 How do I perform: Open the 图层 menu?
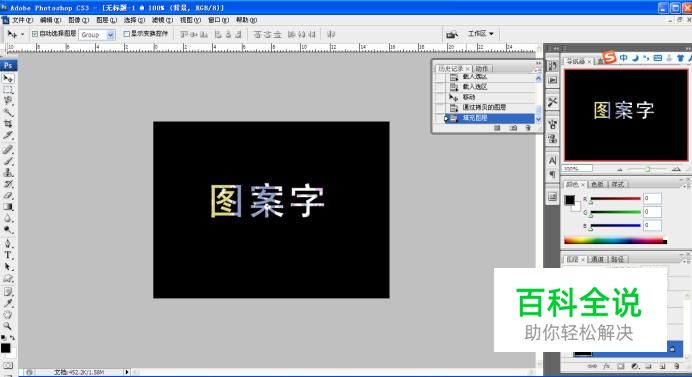click(x=106, y=20)
